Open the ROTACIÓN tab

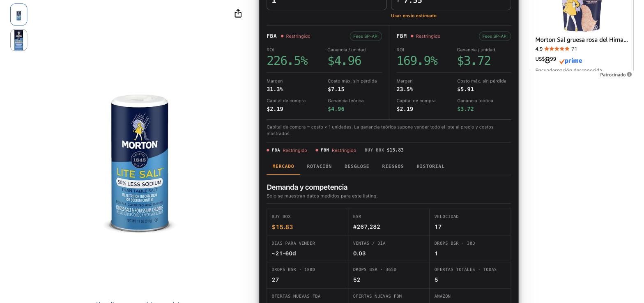pyautogui.click(x=319, y=166)
